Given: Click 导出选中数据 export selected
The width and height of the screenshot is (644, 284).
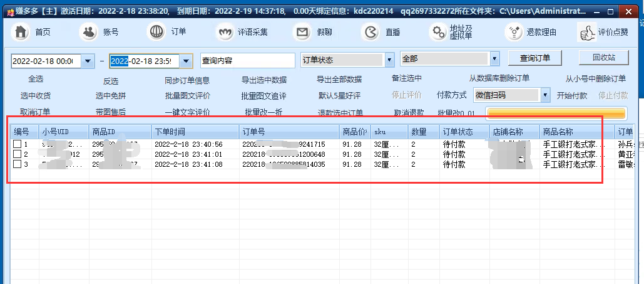Looking at the screenshot, I should pyautogui.click(x=264, y=80).
